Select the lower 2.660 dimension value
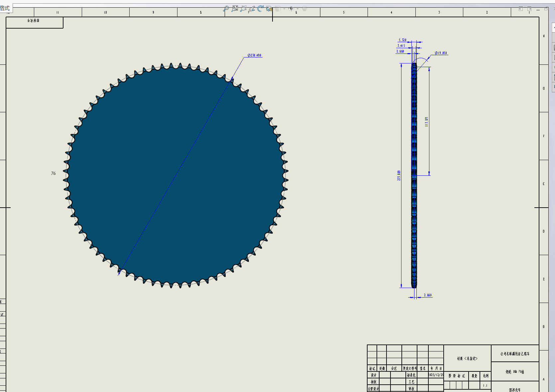The width and height of the screenshot is (555, 392). [428, 295]
